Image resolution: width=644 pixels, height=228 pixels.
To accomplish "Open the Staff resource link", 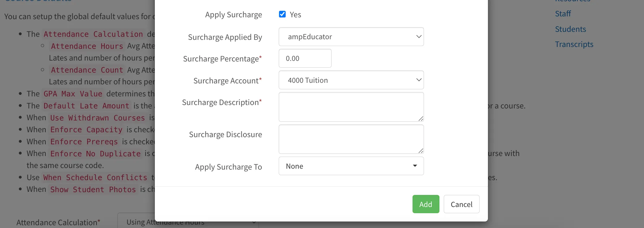I will [563, 14].
